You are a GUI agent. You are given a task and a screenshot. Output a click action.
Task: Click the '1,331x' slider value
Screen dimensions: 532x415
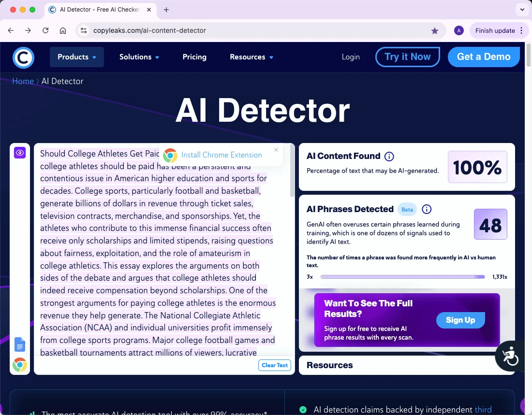500,277
